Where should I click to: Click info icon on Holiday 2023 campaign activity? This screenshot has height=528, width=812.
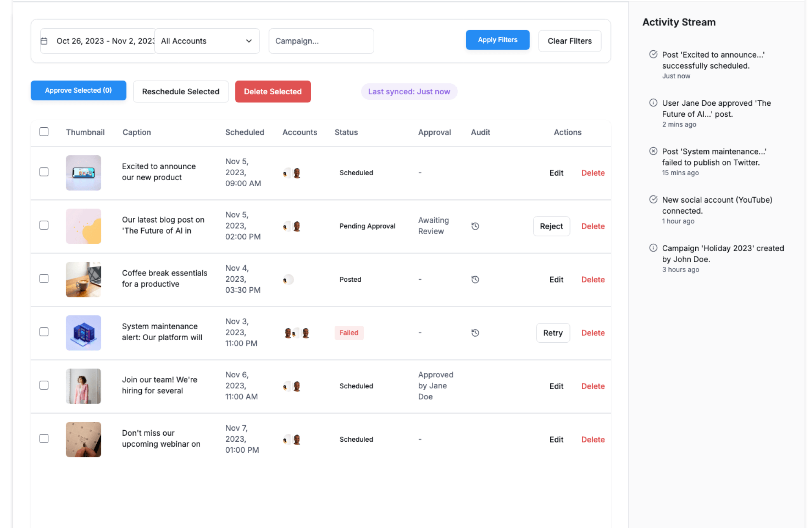(653, 248)
